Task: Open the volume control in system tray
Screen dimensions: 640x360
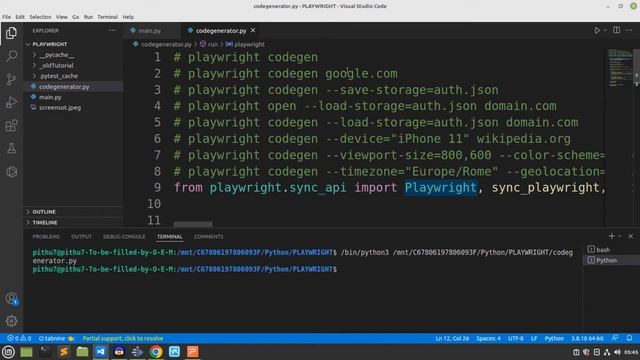Action: pyautogui.click(x=617, y=352)
